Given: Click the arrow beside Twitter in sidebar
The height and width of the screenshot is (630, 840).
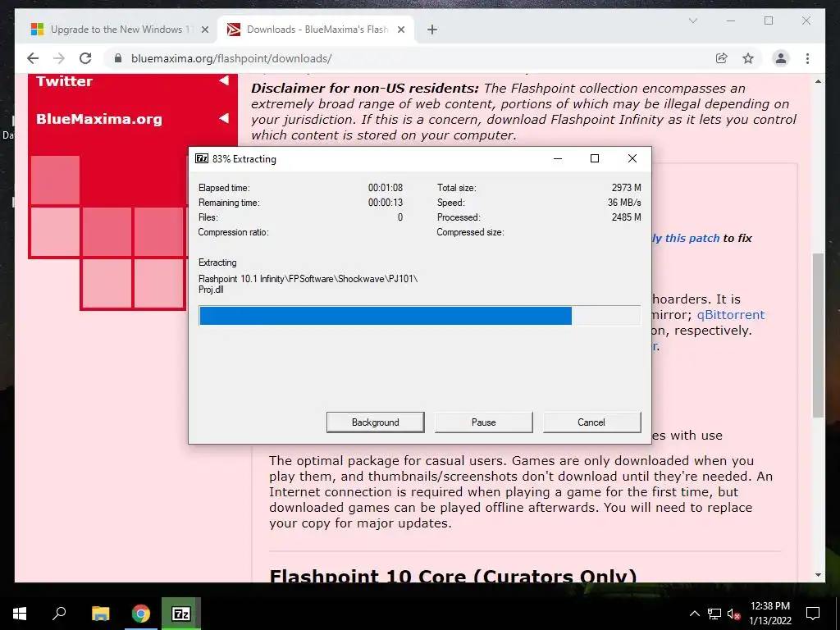Looking at the screenshot, I should coord(224,81).
